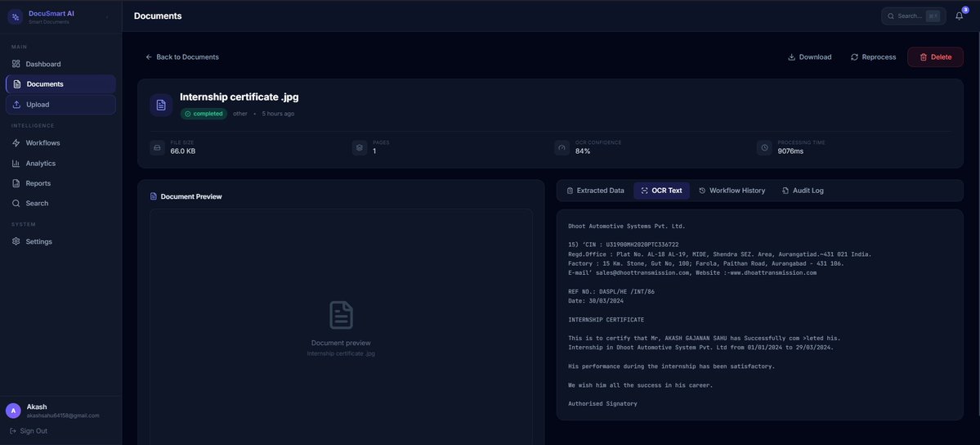Open the Dashboard page

click(x=60, y=64)
